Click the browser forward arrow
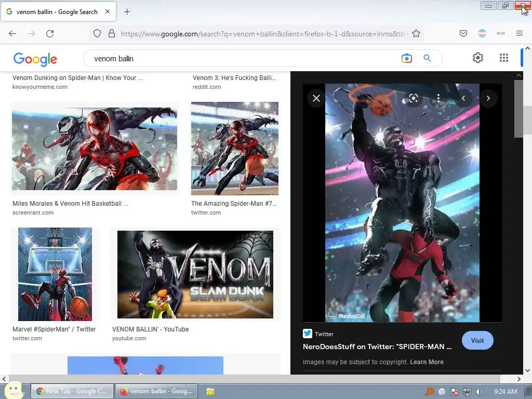 pyautogui.click(x=31, y=34)
